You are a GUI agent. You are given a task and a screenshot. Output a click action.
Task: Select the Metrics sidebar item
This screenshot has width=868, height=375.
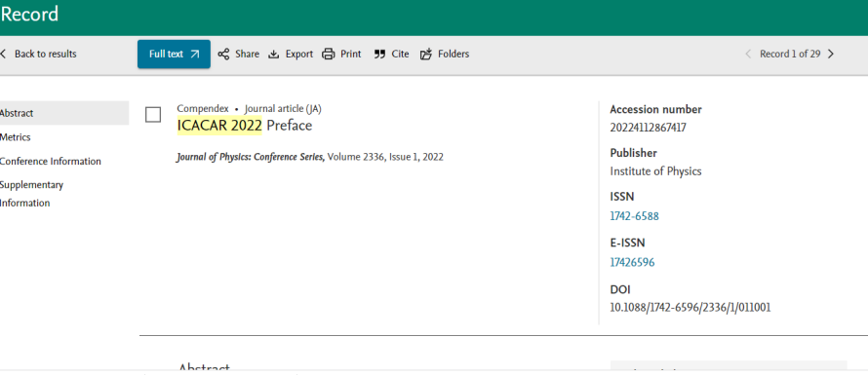click(x=16, y=137)
